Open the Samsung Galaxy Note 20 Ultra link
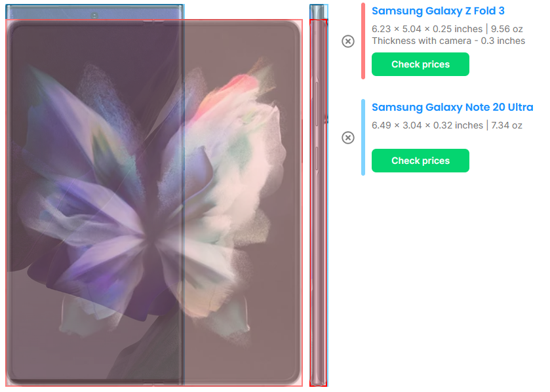 (x=452, y=107)
